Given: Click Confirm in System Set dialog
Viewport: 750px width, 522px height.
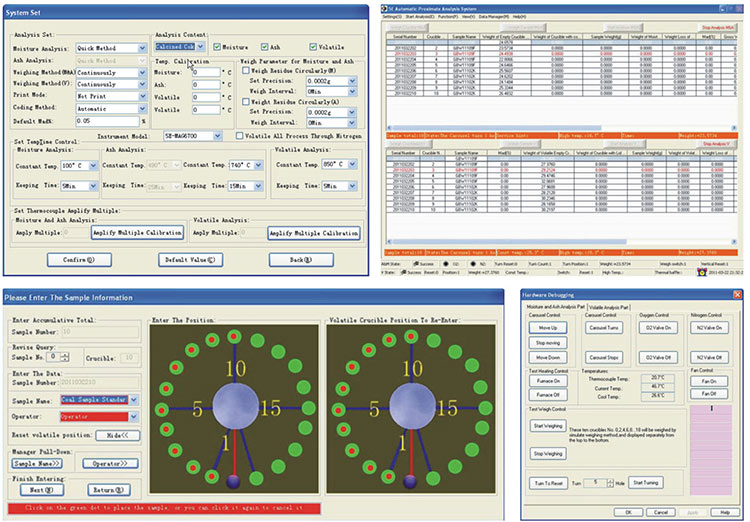Looking at the screenshot, I should pos(79,260).
